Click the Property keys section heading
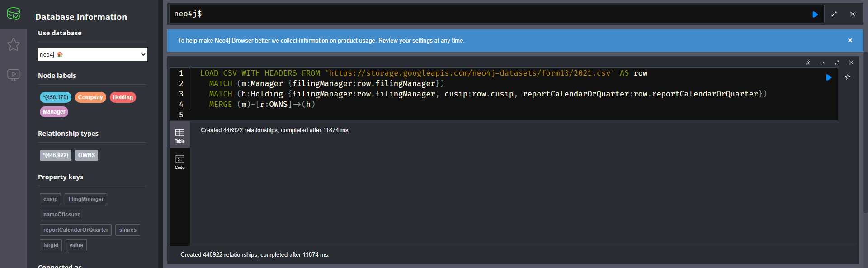Image resolution: width=868 pixels, height=268 pixels. click(x=61, y=177)
